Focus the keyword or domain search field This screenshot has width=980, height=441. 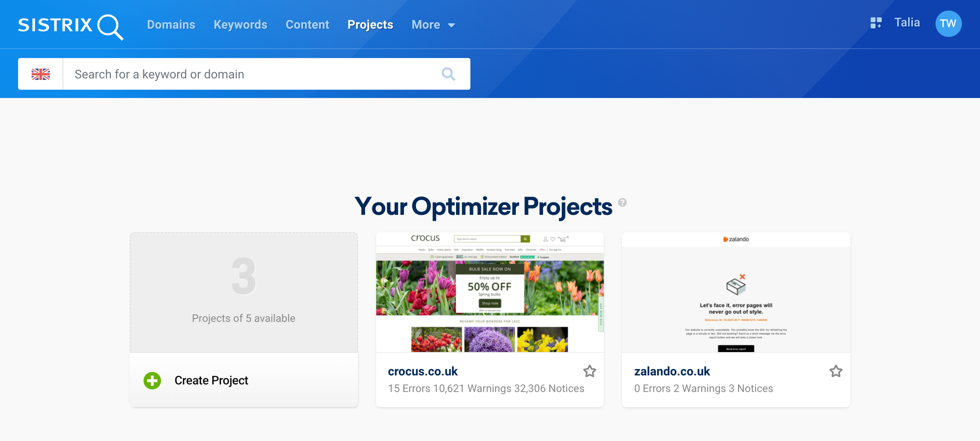pyautogui.click(x=251, y=74)
